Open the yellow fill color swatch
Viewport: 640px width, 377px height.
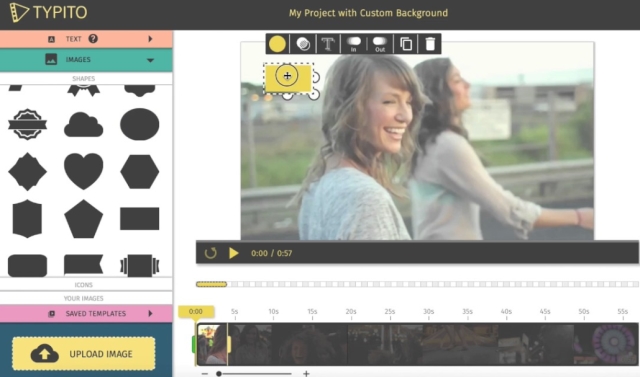coord(277,44)
